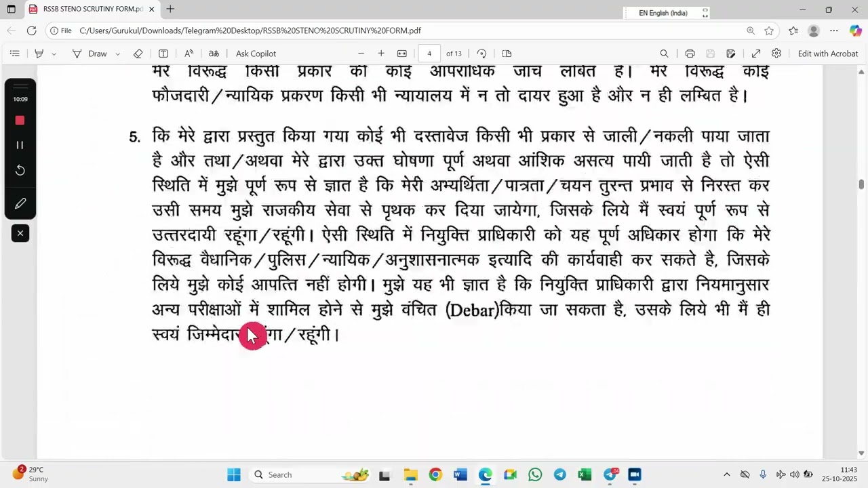Click the browser back arrow

coord(12,30)
